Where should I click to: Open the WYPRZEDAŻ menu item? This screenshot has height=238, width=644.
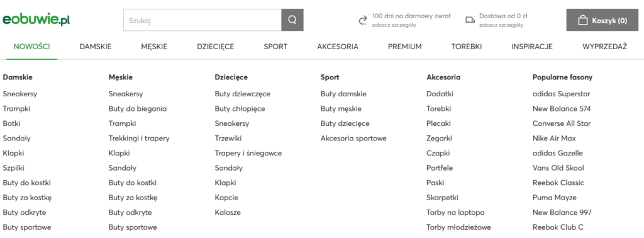tap(604, 47)
